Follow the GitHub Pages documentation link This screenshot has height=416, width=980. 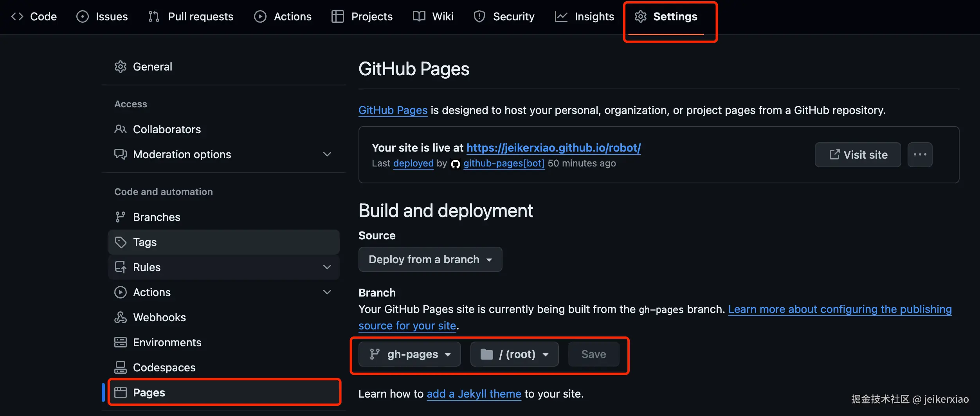(393, 110)
